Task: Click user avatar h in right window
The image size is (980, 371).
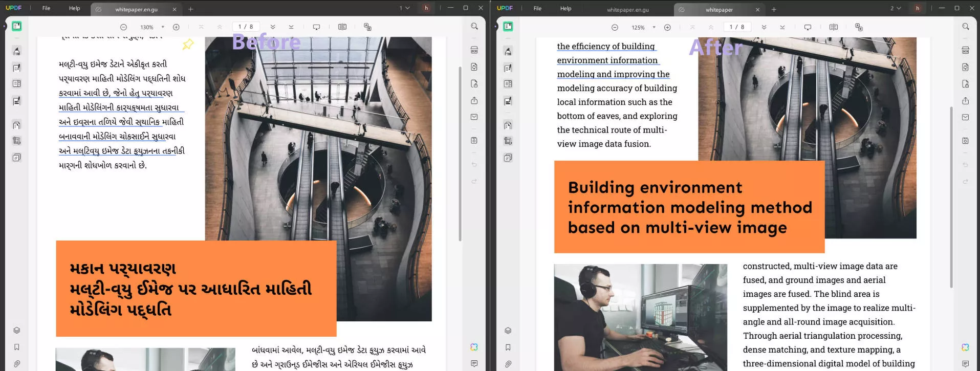Action: click(918, 8)
